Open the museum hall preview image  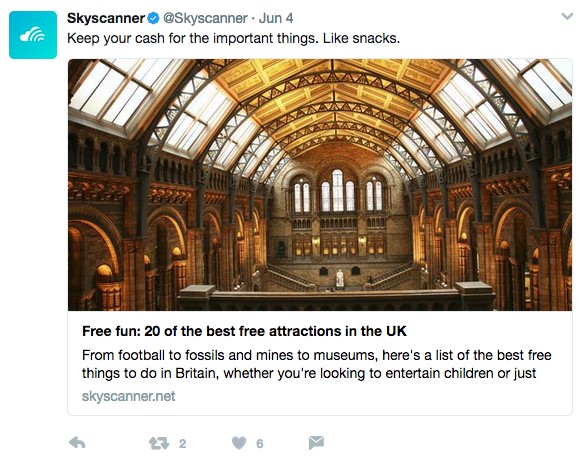(x=320, y=185)
